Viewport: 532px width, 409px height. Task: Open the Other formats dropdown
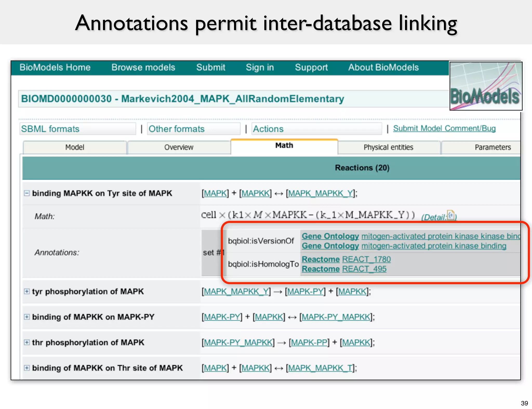(x=194, y=129)
